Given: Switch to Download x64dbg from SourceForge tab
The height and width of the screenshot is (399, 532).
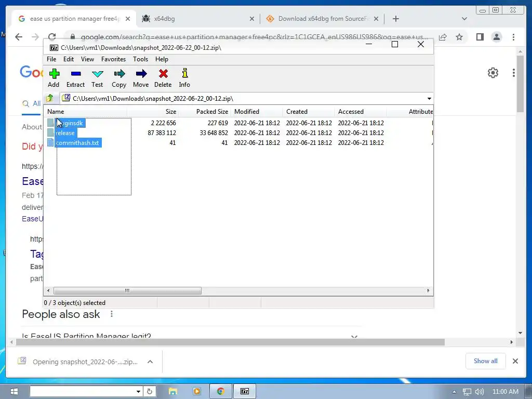Looking at the screenshot, I should tap(323, 19).
